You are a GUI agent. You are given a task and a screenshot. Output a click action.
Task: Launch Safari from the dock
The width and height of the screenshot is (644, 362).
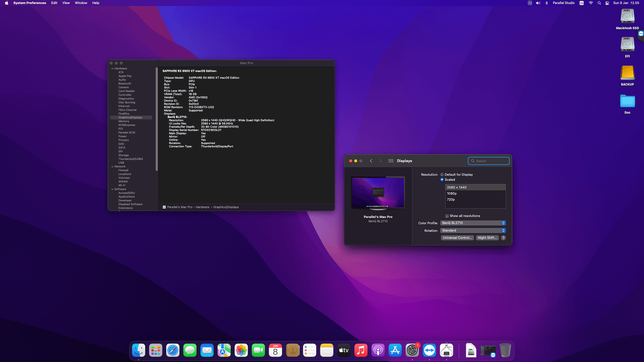(x=173, y=350)
